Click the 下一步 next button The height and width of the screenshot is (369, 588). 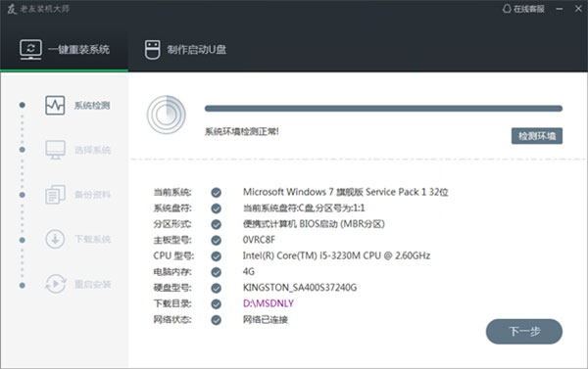tap(524, 331)
